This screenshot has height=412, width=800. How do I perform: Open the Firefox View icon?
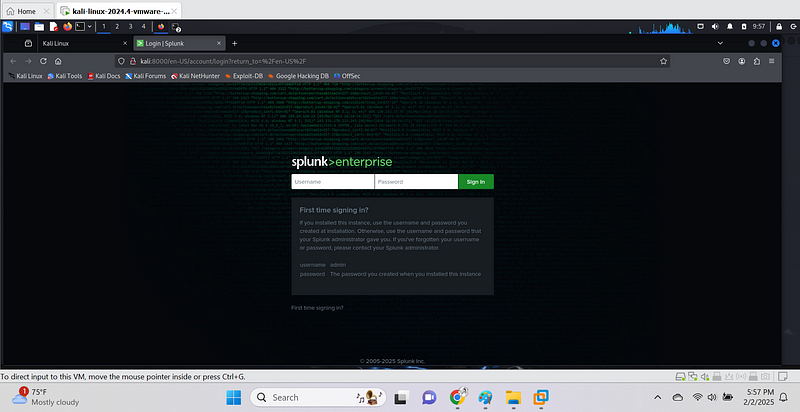coord(29,43)
